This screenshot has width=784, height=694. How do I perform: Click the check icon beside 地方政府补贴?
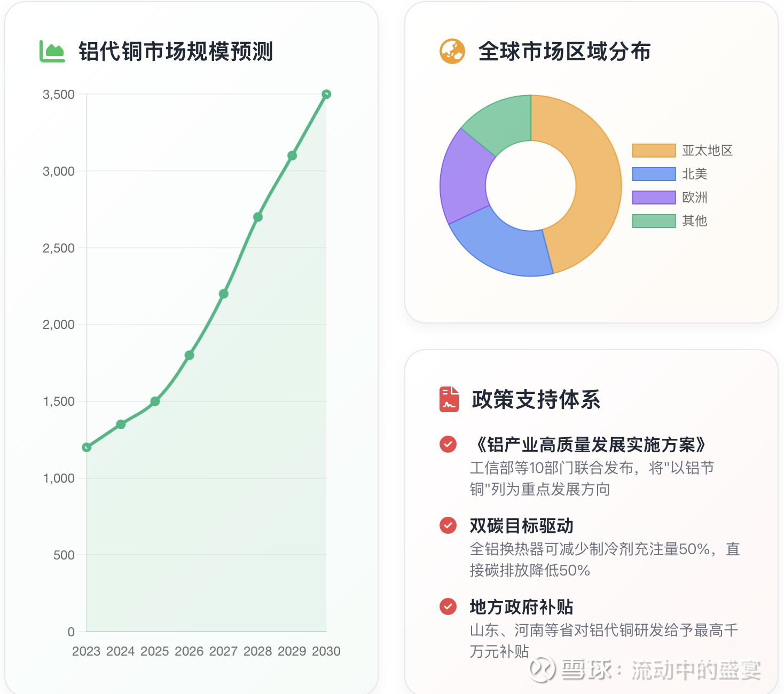click(448, 606)
